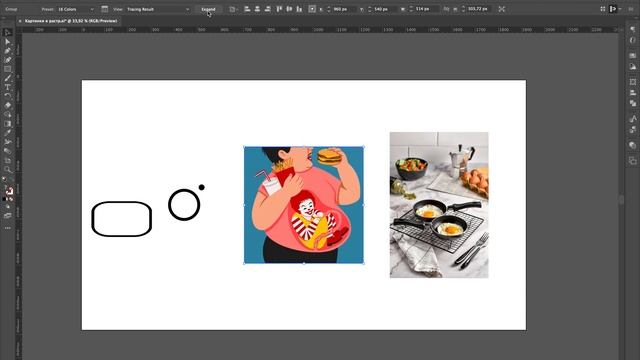
Task: Select the Zoom tool
Action: pos(7,169)
